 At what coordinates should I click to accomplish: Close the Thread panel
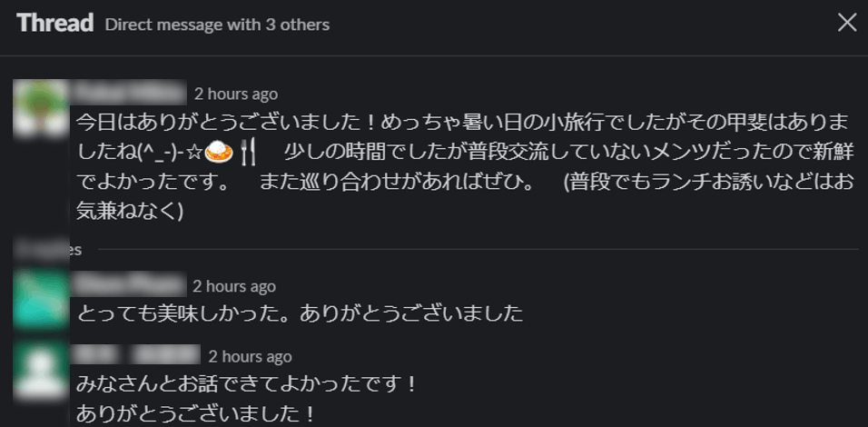point(846,23)
